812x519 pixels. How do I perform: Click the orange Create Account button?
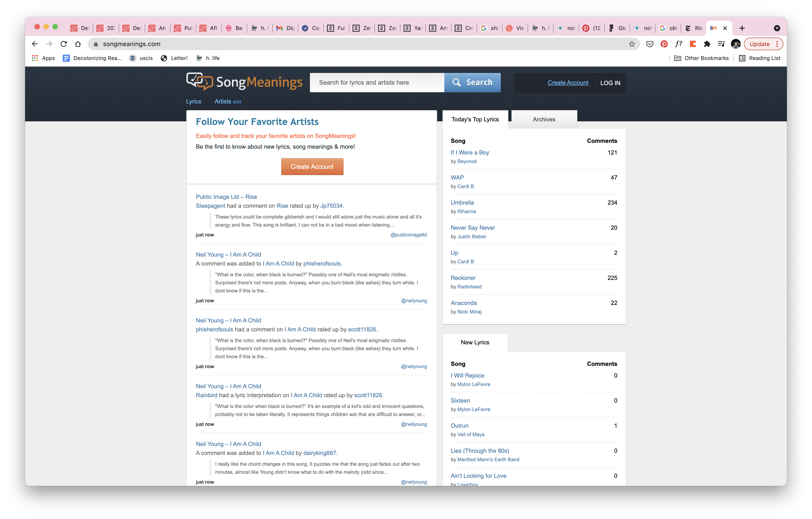coord(312,167)
